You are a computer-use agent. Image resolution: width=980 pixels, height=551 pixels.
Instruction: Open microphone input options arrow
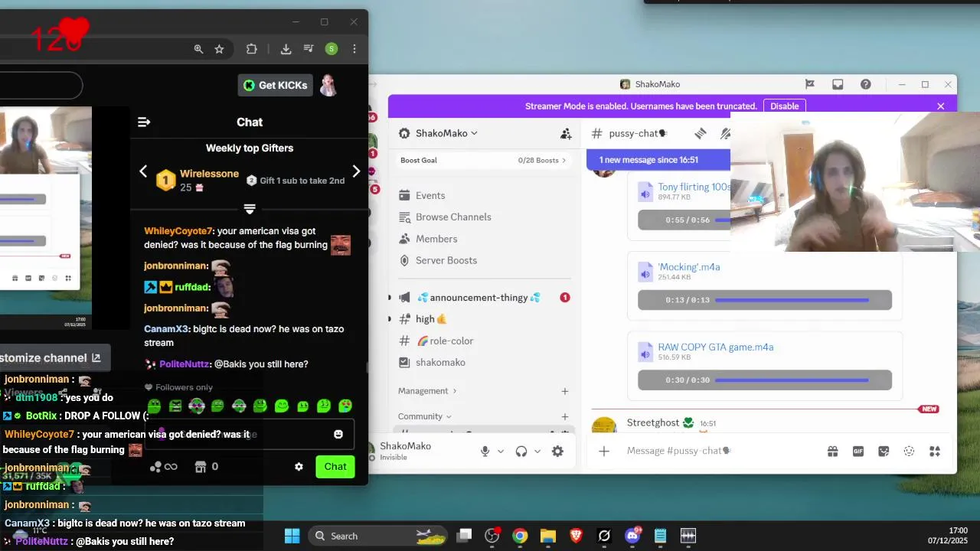[x=501, y=452]
